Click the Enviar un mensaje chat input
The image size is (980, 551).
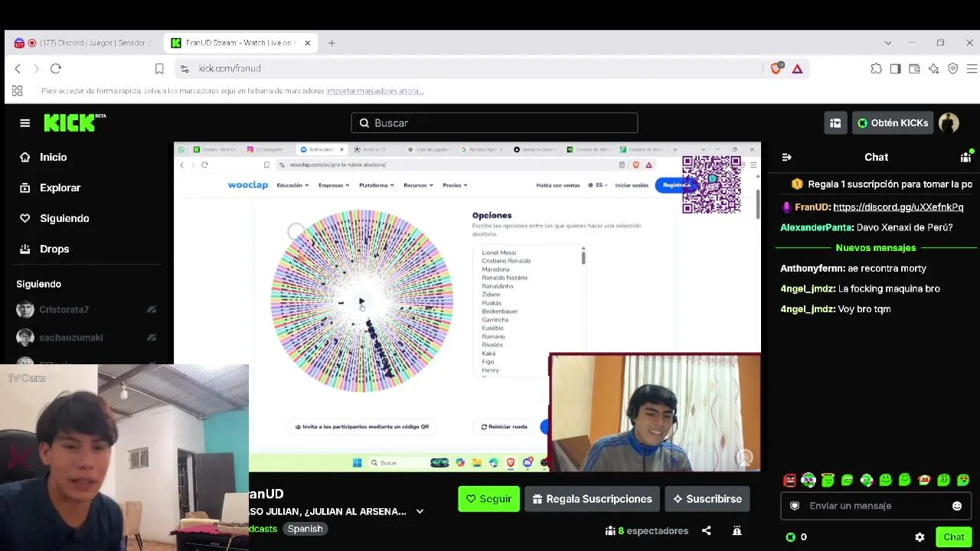tap(875, 506)
